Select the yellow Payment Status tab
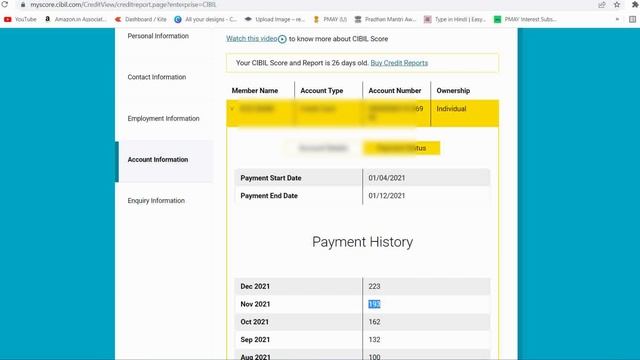Screen dimensions: 640x360 (401, 148)
